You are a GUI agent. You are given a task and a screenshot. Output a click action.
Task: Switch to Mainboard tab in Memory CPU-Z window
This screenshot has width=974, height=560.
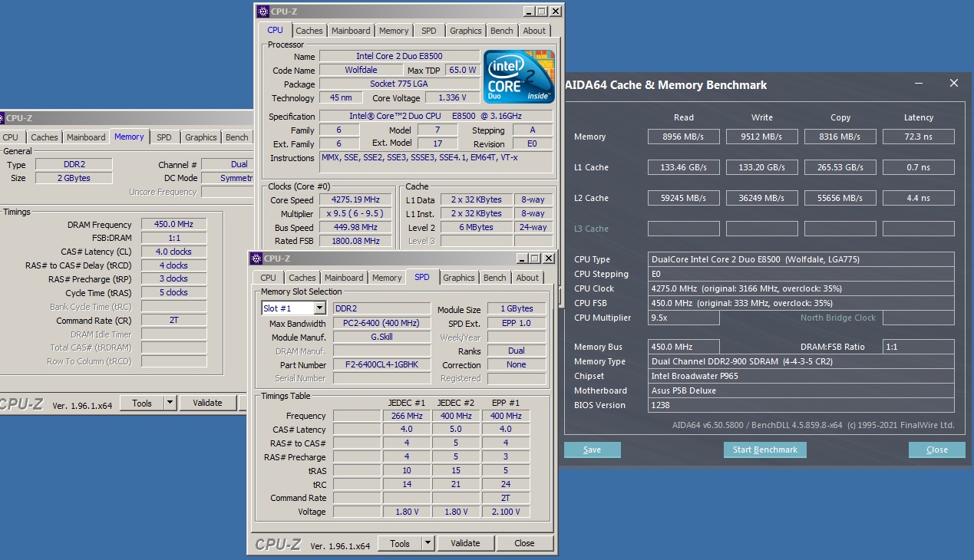pyautogui.click(x=86, y=137)
